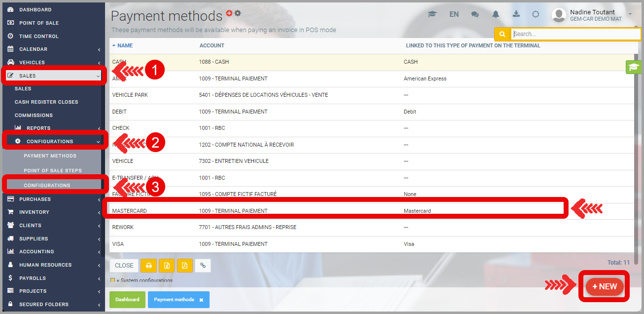Click the download icon in header
This screenshot has width=644, height=314.
(516, 14)
